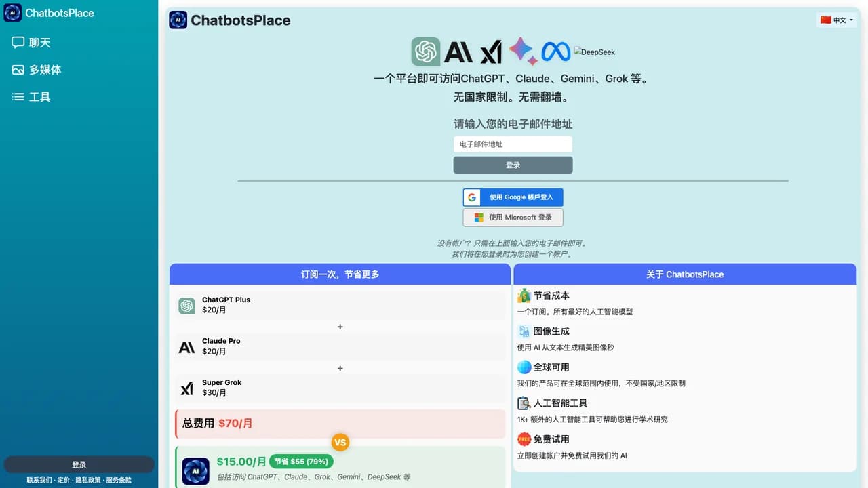Click the globe icon beside 全球可用
Screen dimensions: 868x488
tap(524, 367)
